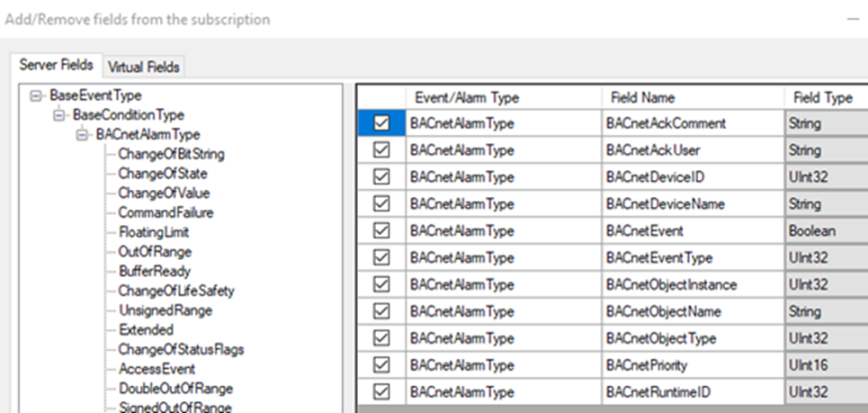The width and height of the screenshot is (868, 413).
Task: Toggle the BACnetEventType checkbox
Action: [382, 258]
